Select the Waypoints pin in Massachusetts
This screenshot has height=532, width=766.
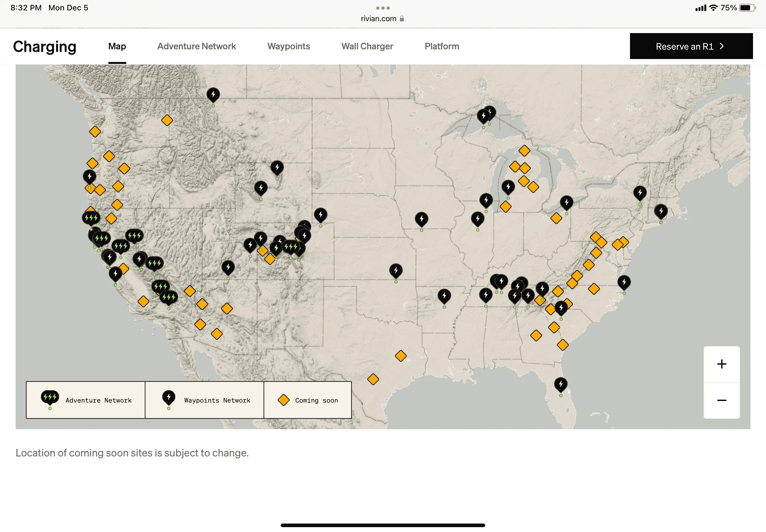click(661, 212)
